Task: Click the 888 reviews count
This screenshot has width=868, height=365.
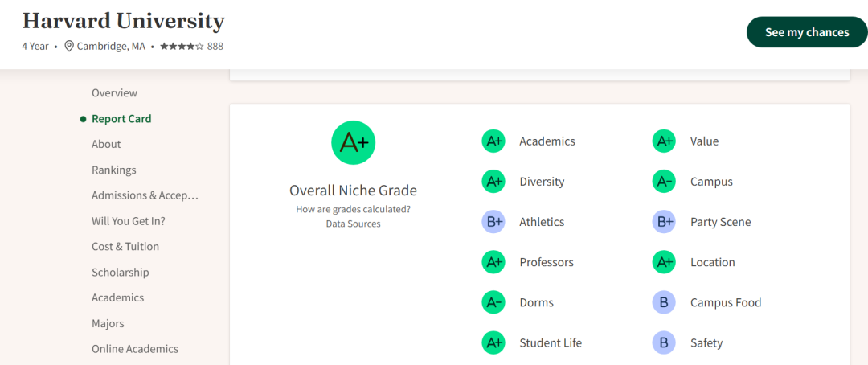Action: pyautogui.click(x=215, y=47)
